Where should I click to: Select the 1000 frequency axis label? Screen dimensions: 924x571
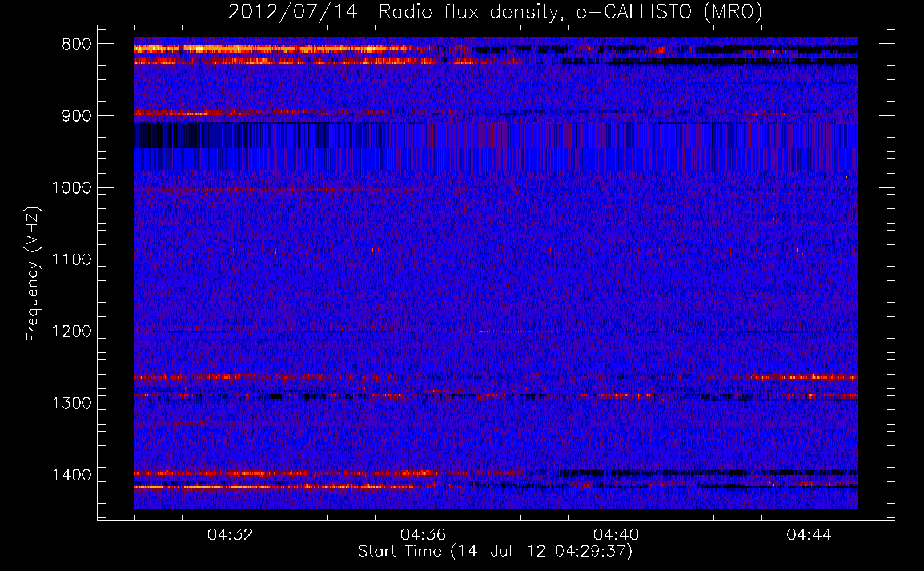click(x=71, y=188)
